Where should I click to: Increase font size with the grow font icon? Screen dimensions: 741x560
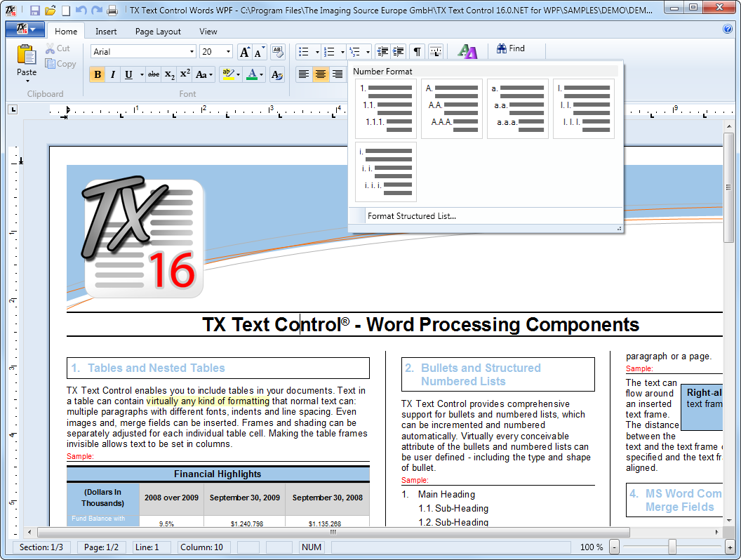(244, 52)
